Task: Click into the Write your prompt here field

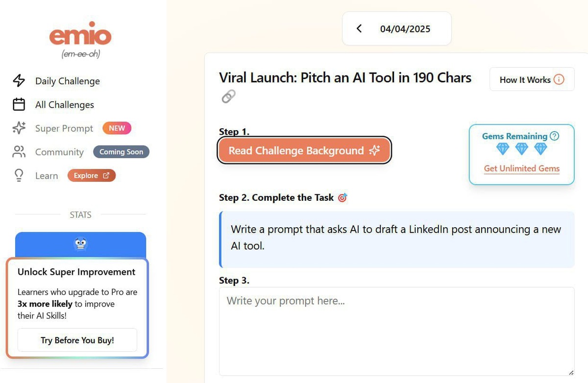Action: [x=396, y=332]
